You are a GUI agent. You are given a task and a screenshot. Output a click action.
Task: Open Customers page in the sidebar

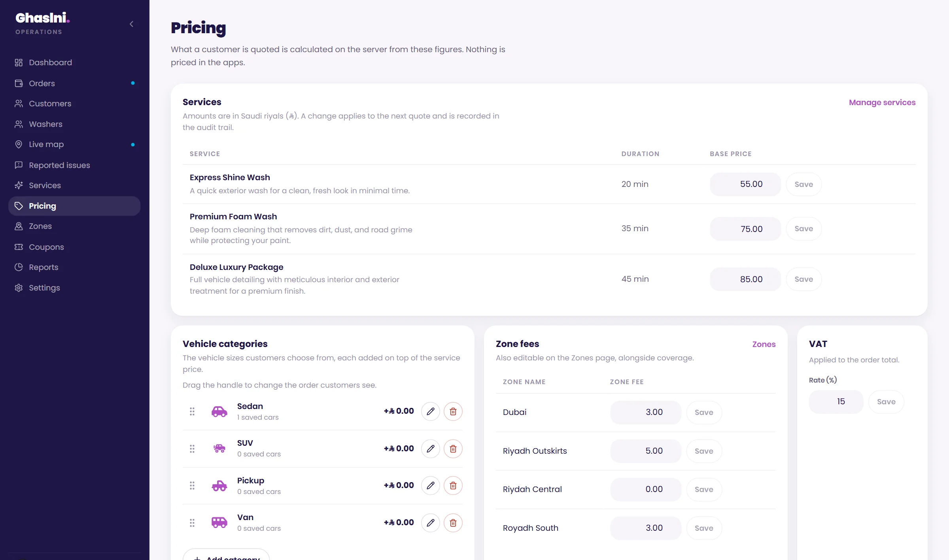(x=74, y=104)
